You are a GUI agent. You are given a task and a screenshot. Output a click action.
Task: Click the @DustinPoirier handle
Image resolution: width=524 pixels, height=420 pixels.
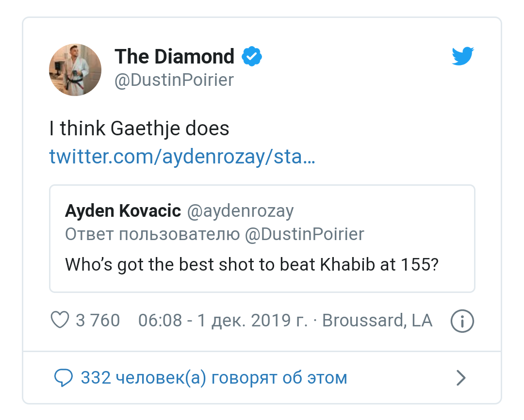pyautogui.click(x=174, y=80)
